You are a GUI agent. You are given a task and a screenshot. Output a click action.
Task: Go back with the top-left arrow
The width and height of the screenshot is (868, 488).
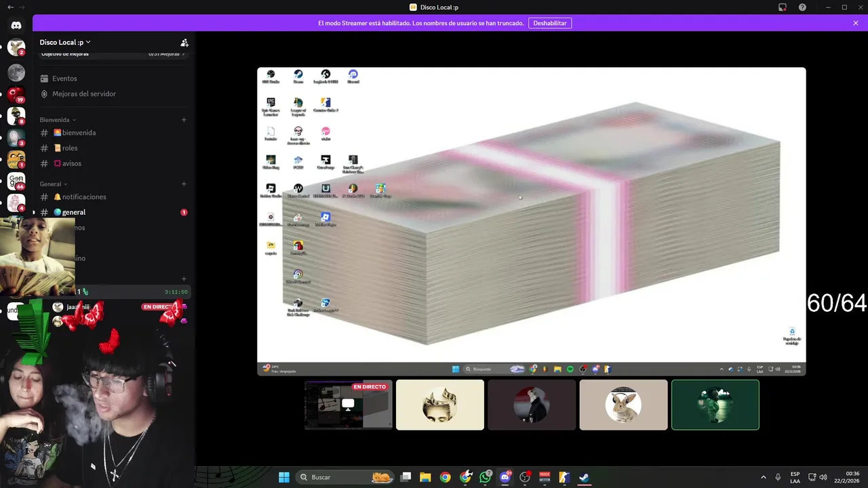pyautogui.click(x=10, y=7)
